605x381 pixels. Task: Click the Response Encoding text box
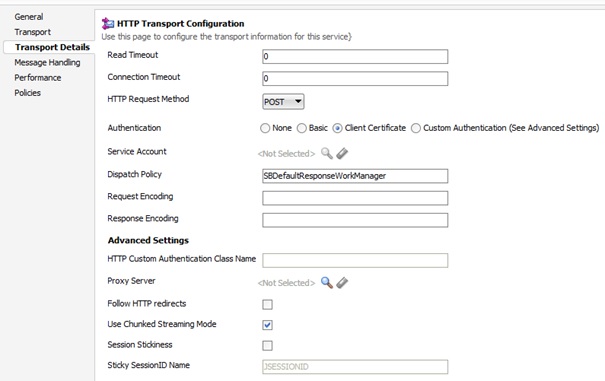(355, 220)
